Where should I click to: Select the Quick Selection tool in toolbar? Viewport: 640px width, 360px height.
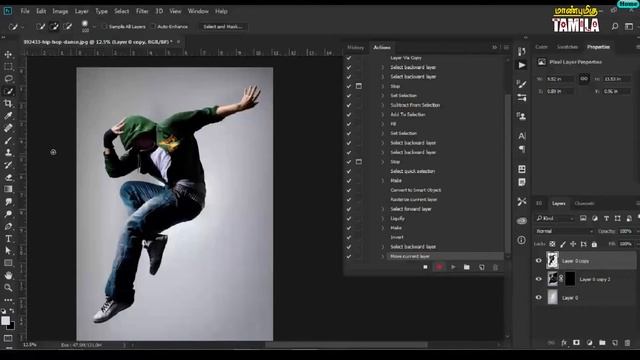[8, 91]
